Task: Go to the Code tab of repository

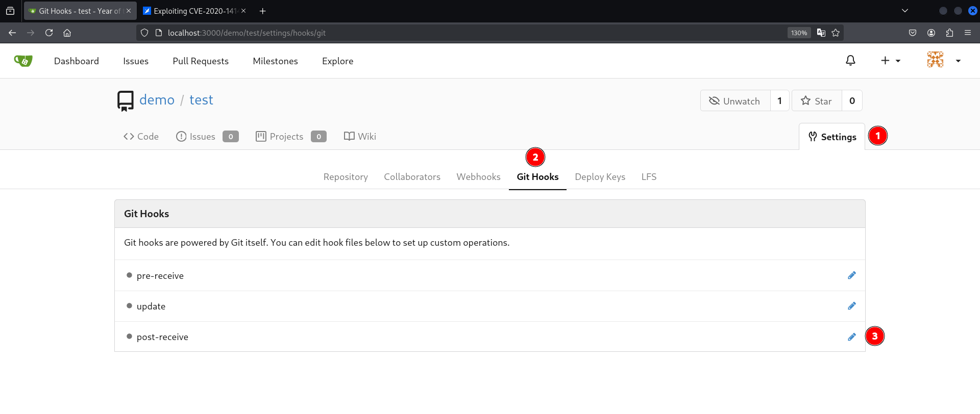Action: pyautogui.click(x=141, y=137)
